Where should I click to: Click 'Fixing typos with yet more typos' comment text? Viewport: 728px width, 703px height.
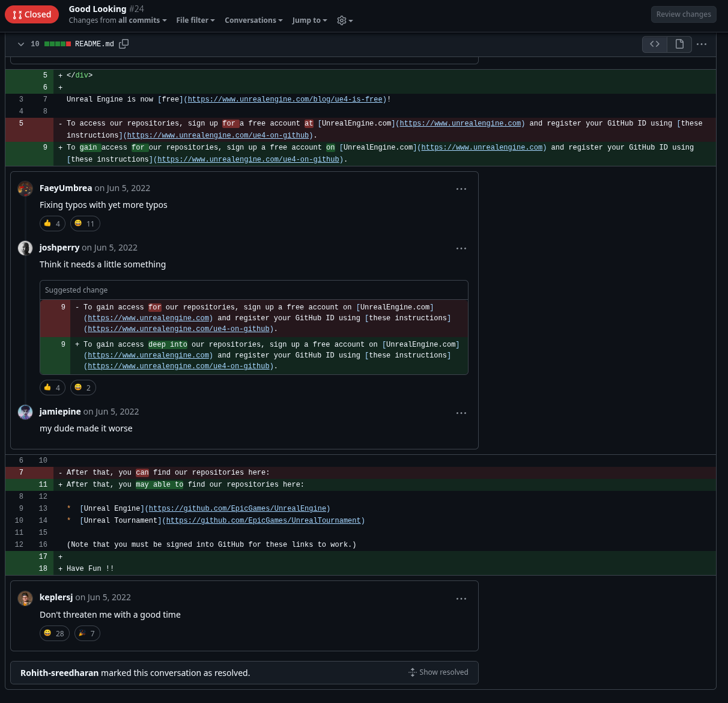pyautogui.click(x=103, y=205)
